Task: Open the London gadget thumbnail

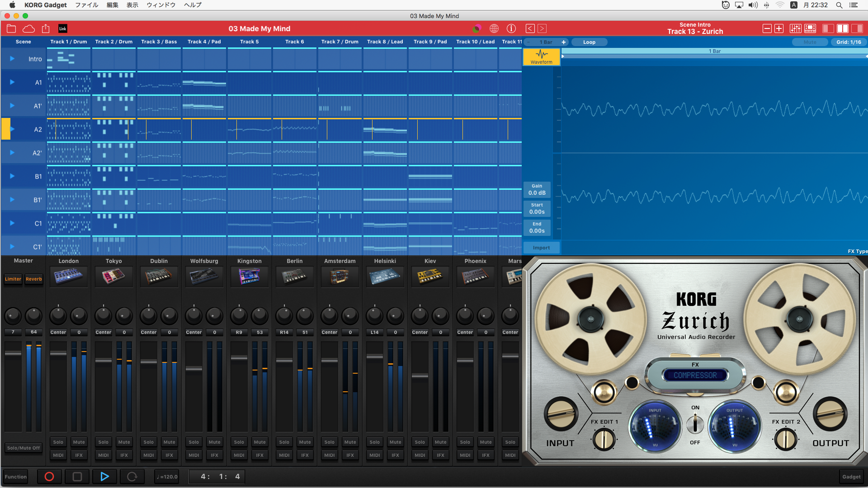Action: coord(69,276)
